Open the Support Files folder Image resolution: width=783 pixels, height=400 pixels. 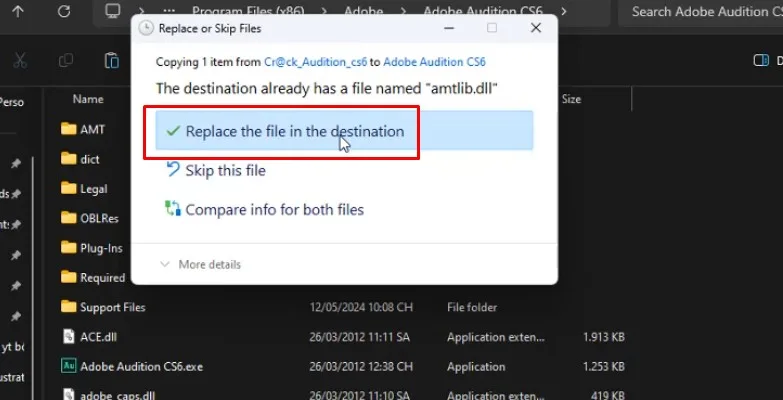[x=112, y=307]
